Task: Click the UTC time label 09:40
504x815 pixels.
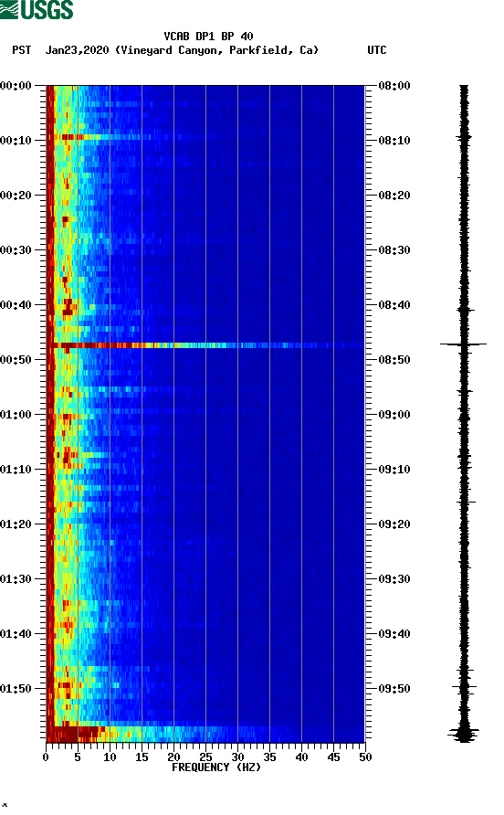Action: click(394, 634)
